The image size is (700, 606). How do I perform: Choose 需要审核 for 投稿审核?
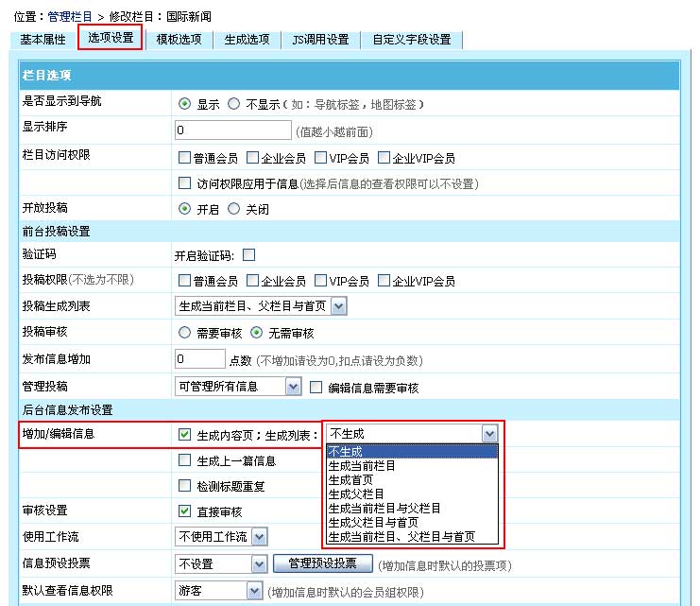[185, 334]
